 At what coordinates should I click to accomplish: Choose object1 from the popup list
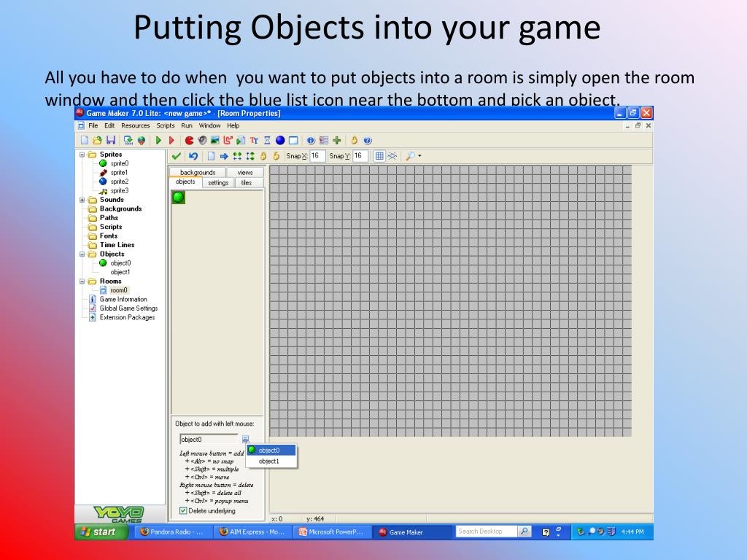click(271, 461)
